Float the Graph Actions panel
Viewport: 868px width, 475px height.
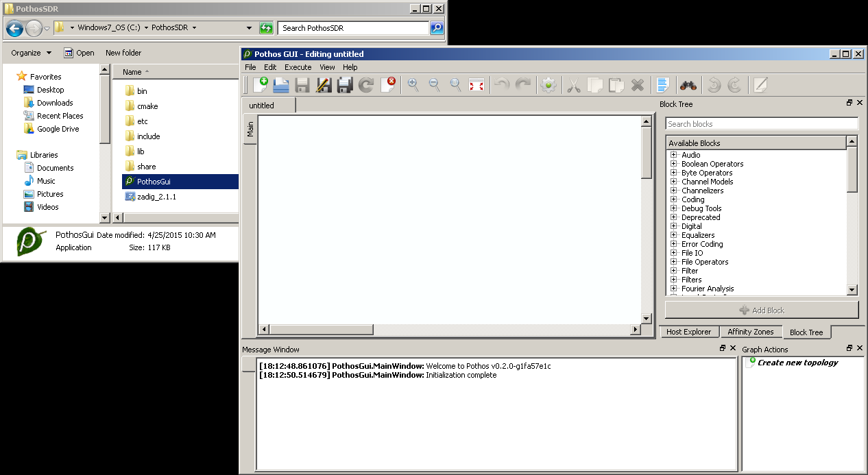tap(849, 348)
